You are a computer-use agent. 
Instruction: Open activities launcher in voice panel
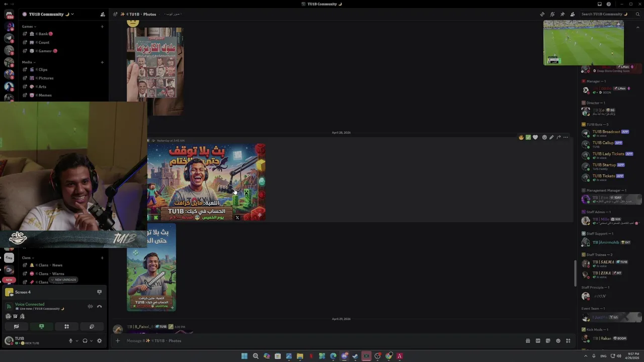66,326
